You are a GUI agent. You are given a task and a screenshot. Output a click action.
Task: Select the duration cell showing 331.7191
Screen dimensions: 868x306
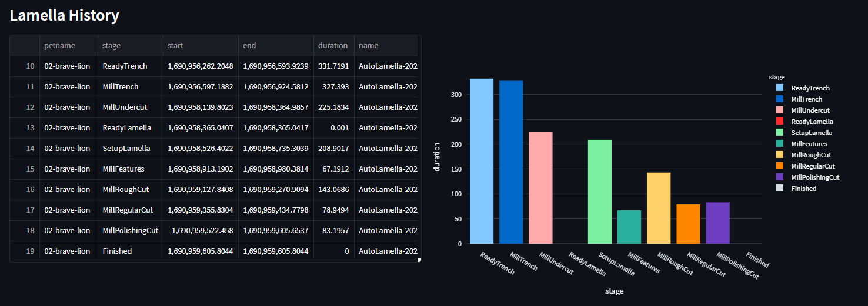pyautogui.click(x=333, y=66)
